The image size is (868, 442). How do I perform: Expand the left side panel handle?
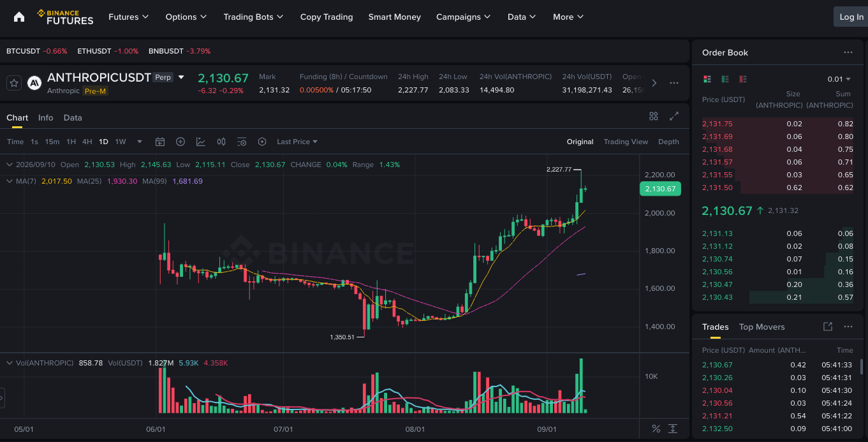pyautogui.click(x=2, y=399)
